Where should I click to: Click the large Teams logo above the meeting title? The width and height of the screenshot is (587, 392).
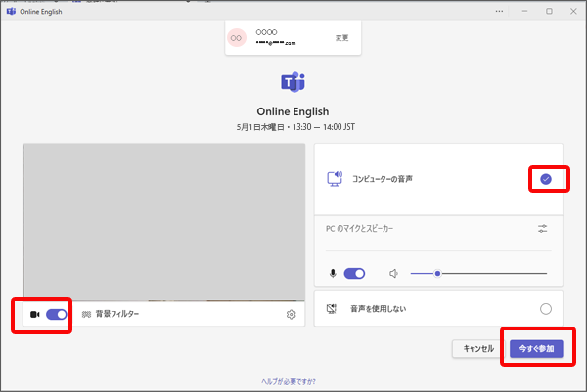293,82
